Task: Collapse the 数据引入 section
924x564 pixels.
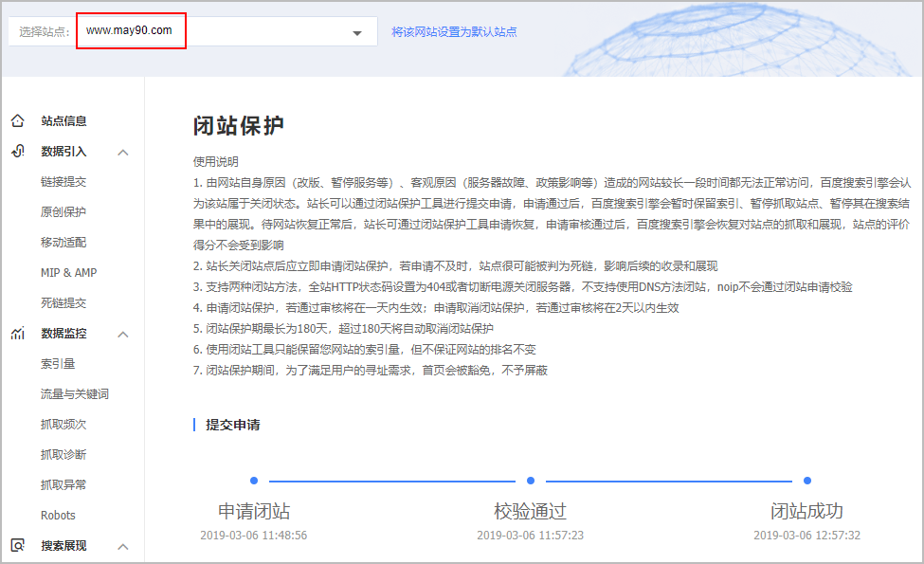Action: [x=122, y=152]
